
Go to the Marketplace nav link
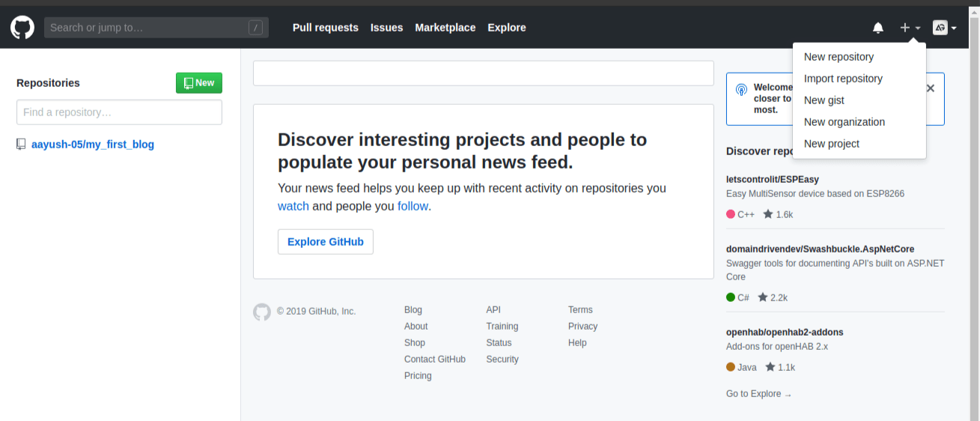coord(445,28)
